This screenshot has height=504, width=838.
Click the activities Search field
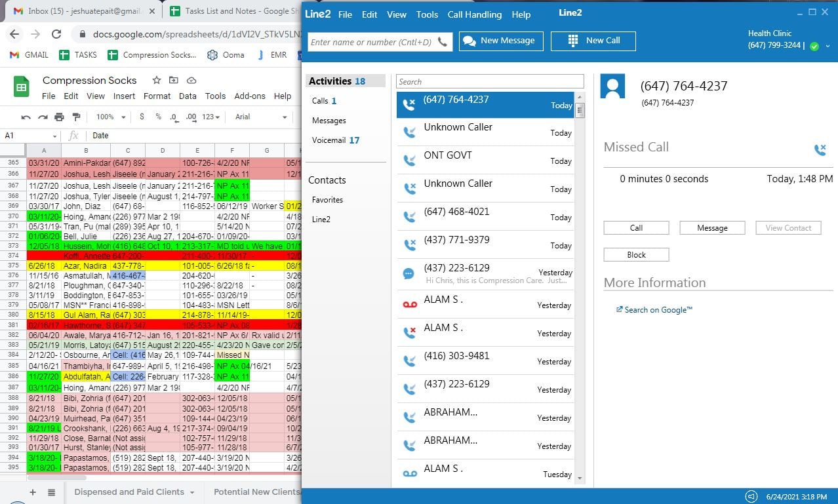490,82
